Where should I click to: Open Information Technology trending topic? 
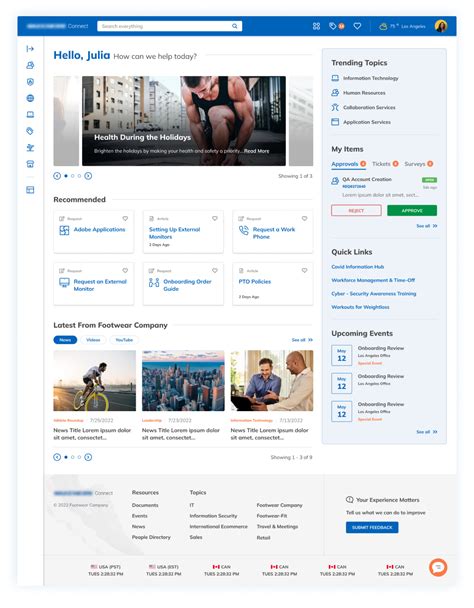365,78
